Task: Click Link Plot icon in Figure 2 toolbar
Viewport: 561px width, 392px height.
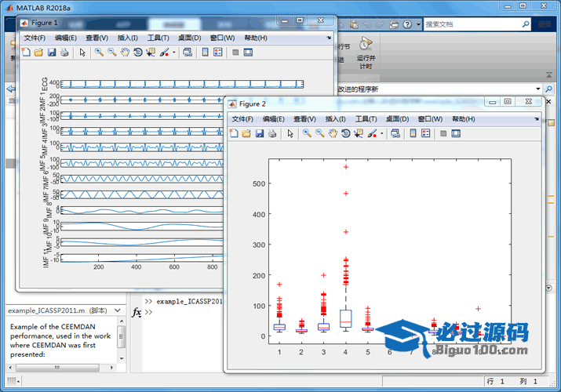Action: click(395, 133)
